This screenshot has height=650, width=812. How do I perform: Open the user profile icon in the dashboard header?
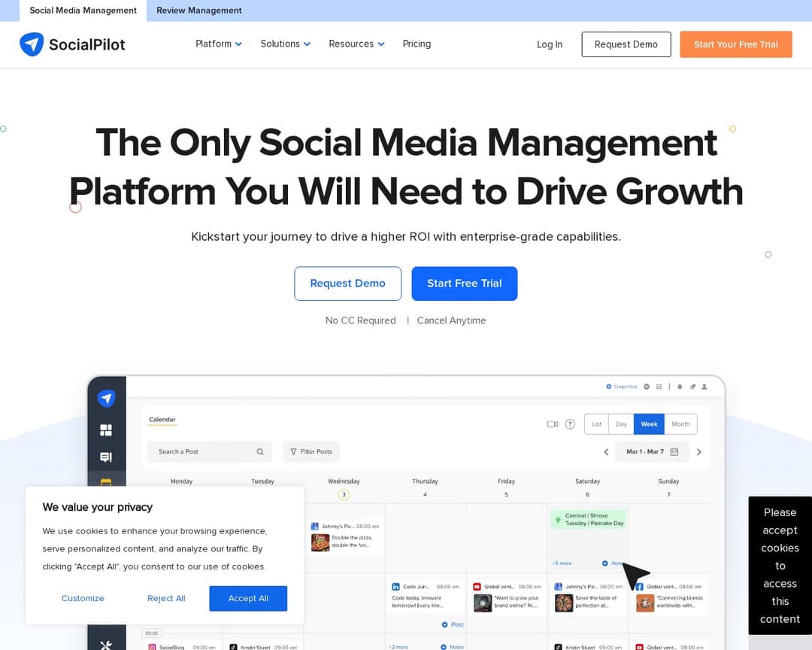click(x=704, y=386)
